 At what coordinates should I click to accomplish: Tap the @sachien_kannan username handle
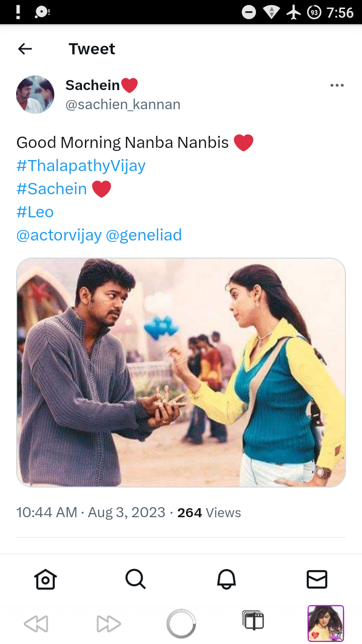123,105
